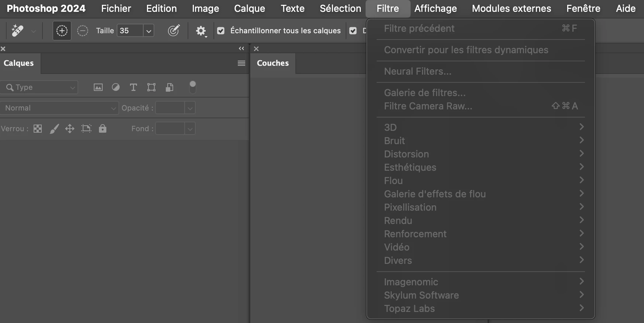The image size is (644, 323).
Task: Open the Sélection menu
Action: (340, 8)
